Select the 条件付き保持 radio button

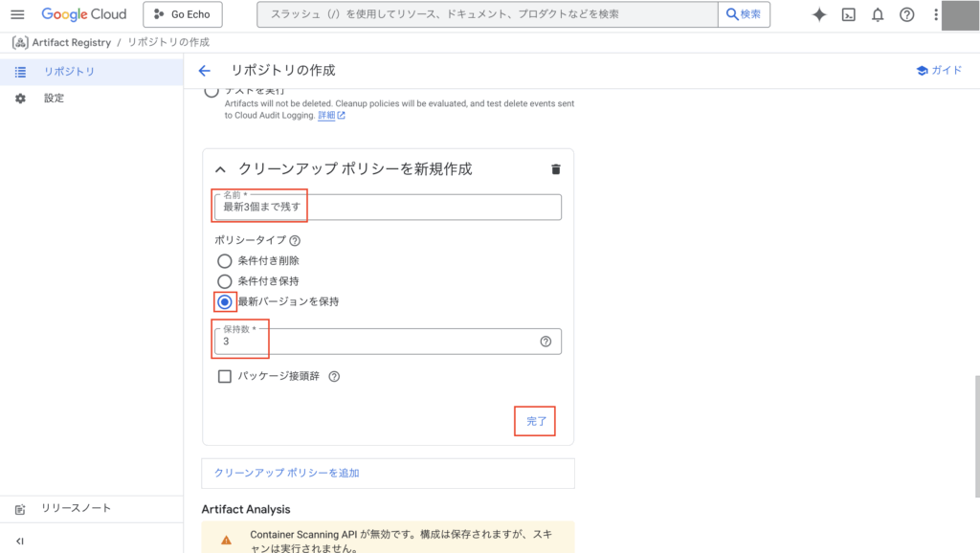(225, 281)
